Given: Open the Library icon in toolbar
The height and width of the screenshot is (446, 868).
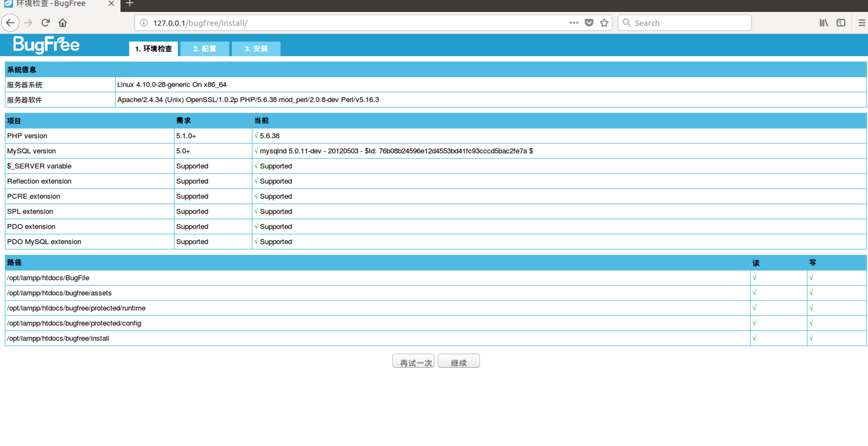Looking at the screenshot, I should (x=824, y=23).
